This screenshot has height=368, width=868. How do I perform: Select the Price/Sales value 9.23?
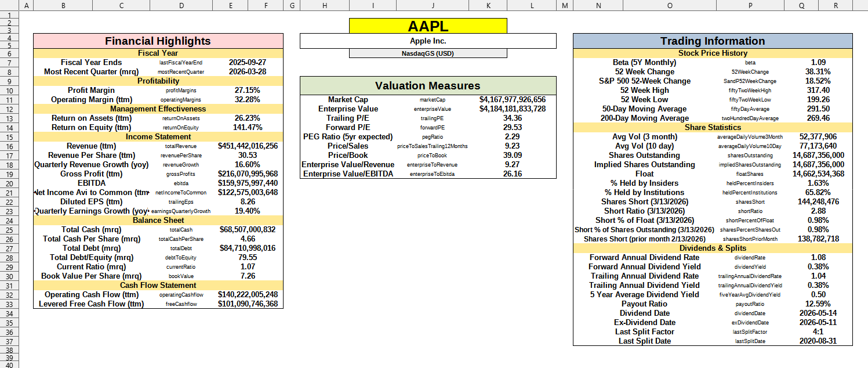click(512, 146)
